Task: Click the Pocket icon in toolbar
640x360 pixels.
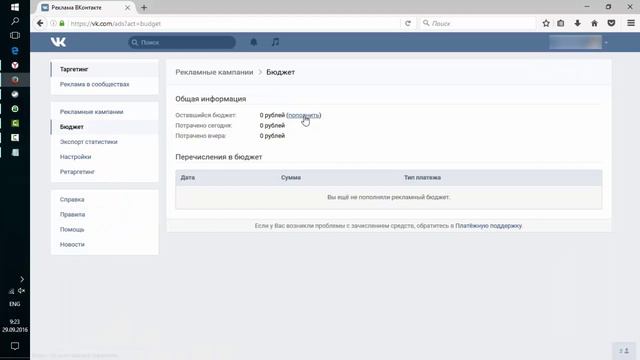Action: pos(611,23)
